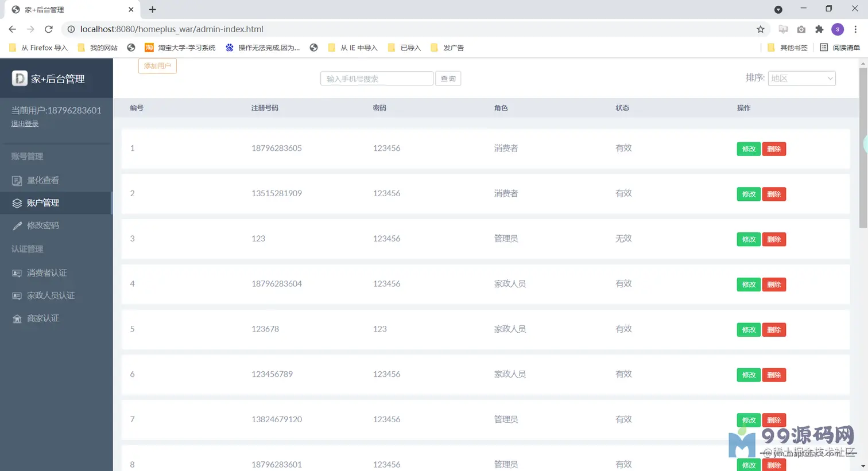Click 修改 for user 123456789
The height and width of the screenshot is (471, 868).
(x=749, y=375)
